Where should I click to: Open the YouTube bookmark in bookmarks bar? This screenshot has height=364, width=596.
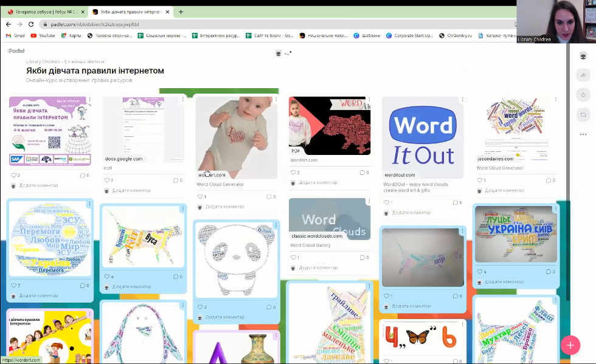coord(43,35)
